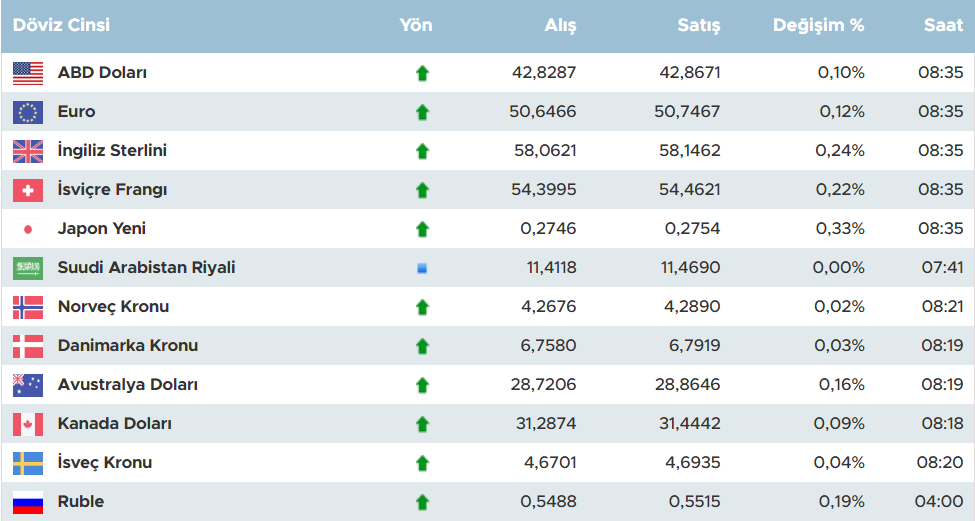Image resolution: width=975 pixels, height=521 pixels.
Task: Open the ABD Doları link
Action: (x=103, y=73)
